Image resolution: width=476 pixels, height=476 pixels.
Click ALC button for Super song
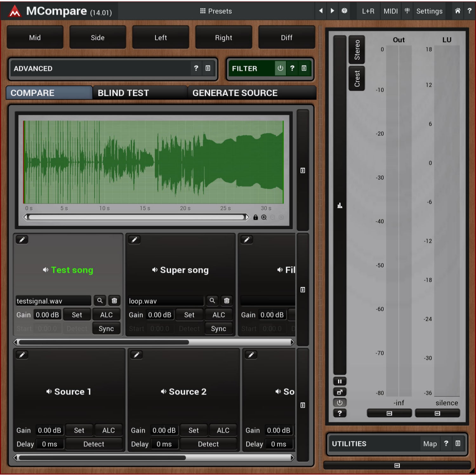[219, 315]
